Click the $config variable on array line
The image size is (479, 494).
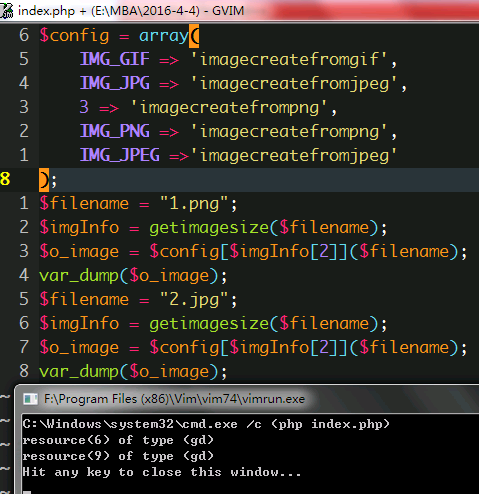tap(74, 36)
